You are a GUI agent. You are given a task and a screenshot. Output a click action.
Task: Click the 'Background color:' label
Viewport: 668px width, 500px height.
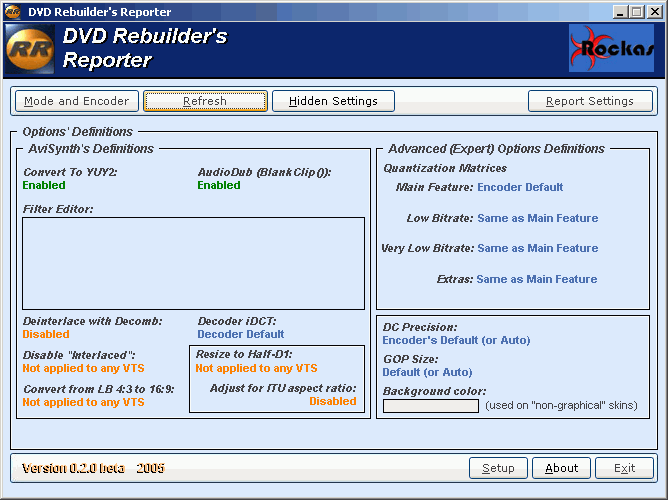tap(435, 391)
